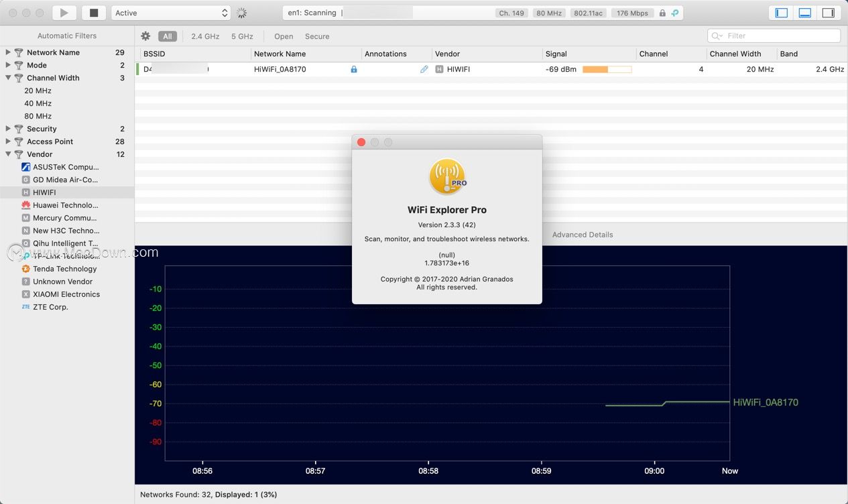Expand the Security filter group

[x=8, y=129]
